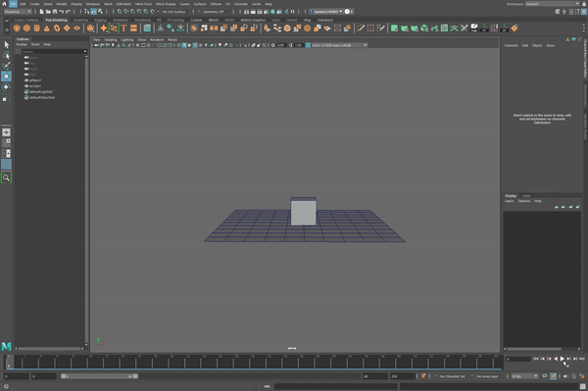Click the Script Editor icon at bottom right
The image size is (588, 391).
(582, 386)
